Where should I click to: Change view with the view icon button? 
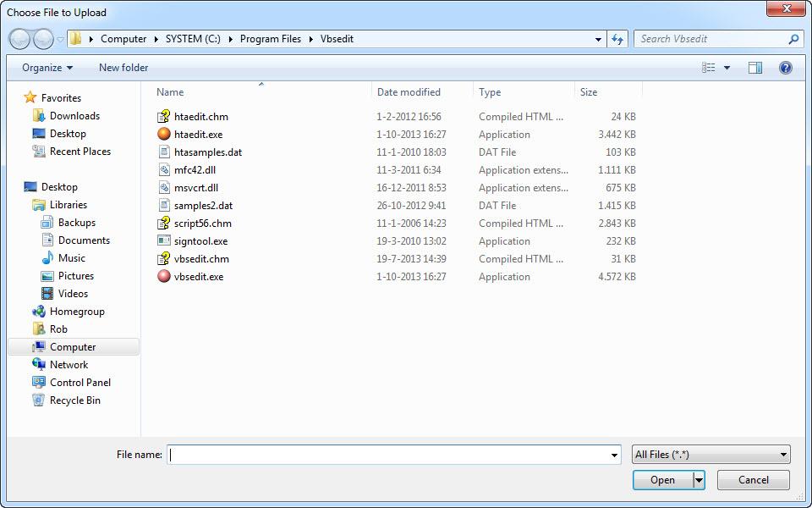[709, 68]
